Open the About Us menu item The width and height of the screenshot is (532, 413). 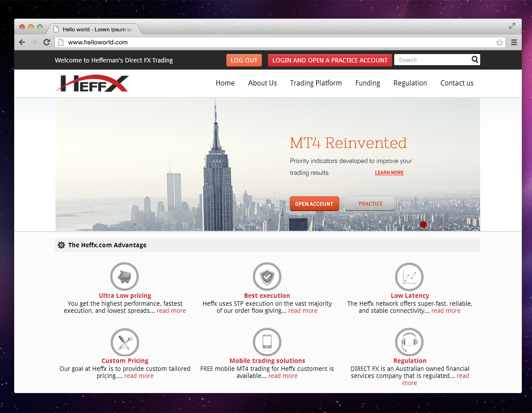(x=262, y=83)
